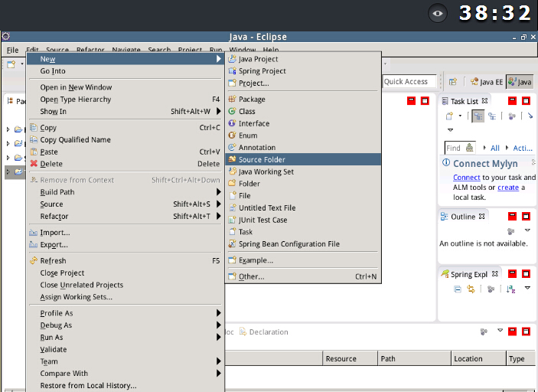The height and width of the screenshot is (392, 538).
Task: Refresh the selected project
Action: 126,260
